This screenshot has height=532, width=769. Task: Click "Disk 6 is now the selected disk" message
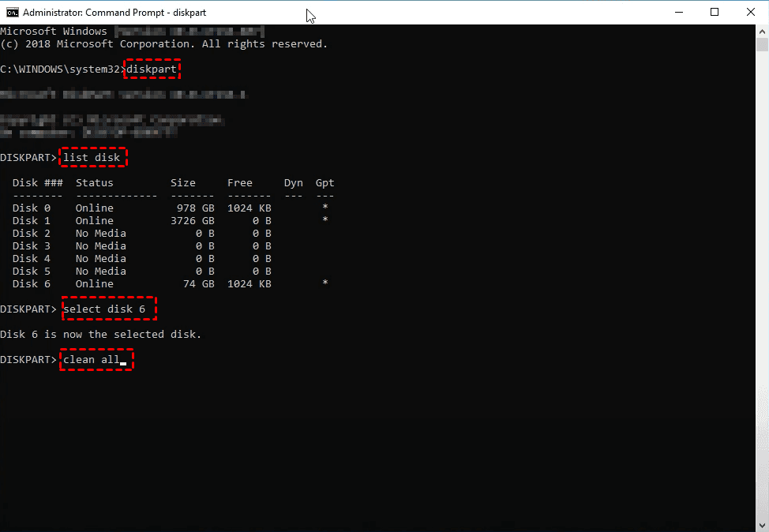(101, 335)
